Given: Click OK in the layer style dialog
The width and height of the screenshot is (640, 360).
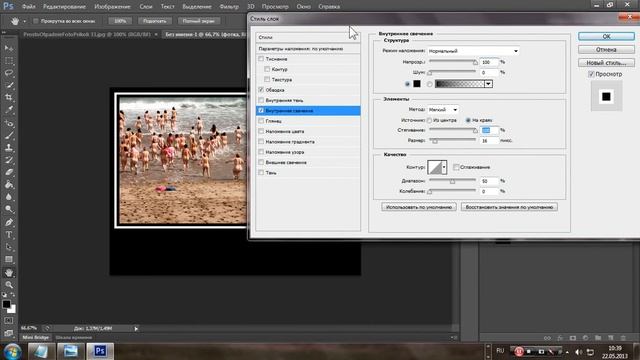Looking at the screenshot, I should tap(606, 36).
